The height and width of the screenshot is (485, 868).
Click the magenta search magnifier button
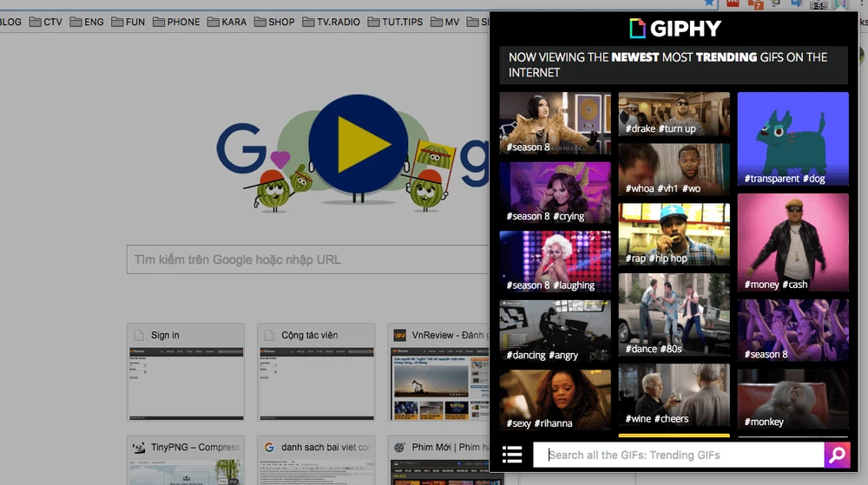tap(837, 455)
